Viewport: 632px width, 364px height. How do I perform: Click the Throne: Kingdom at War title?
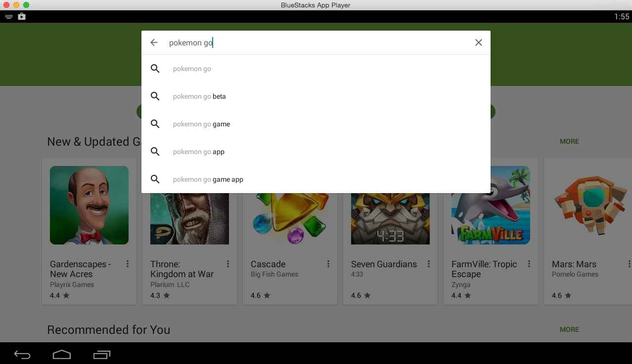click(182, 269)
